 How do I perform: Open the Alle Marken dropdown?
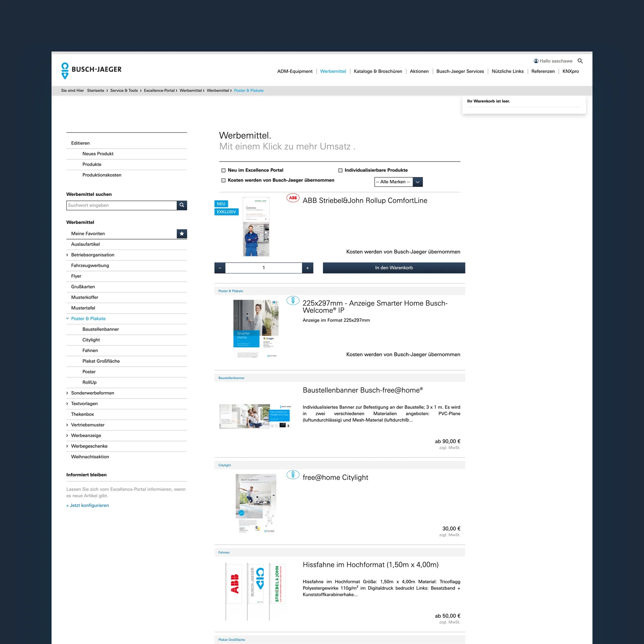tap(398, 182)
